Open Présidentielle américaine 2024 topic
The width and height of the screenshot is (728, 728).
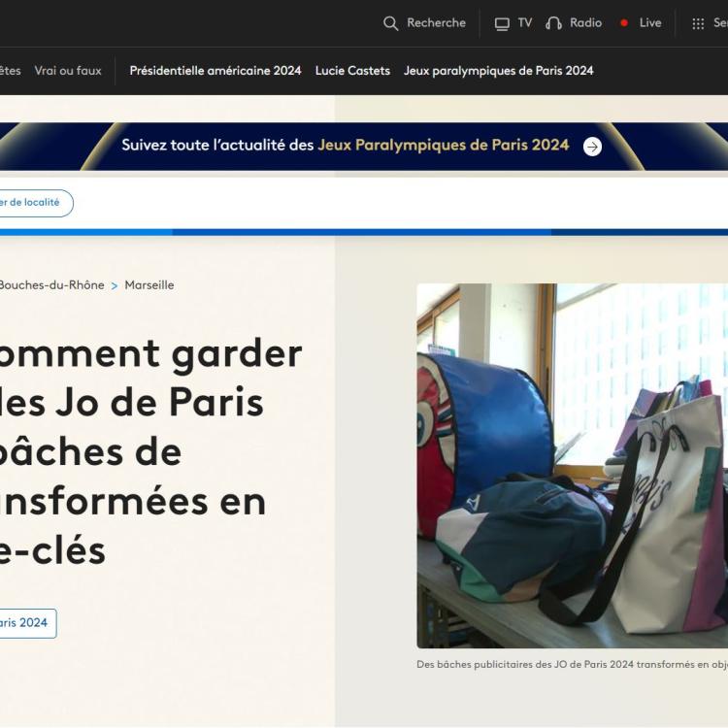215,71
